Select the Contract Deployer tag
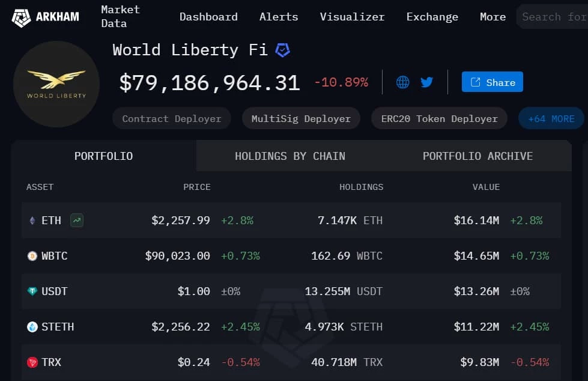 172,118
